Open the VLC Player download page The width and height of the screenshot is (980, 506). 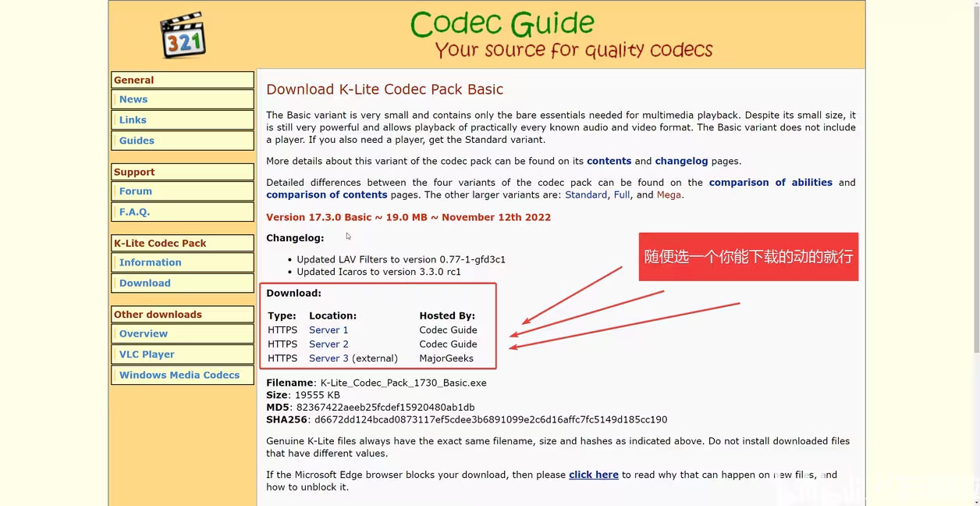click(x=147, y=355)
